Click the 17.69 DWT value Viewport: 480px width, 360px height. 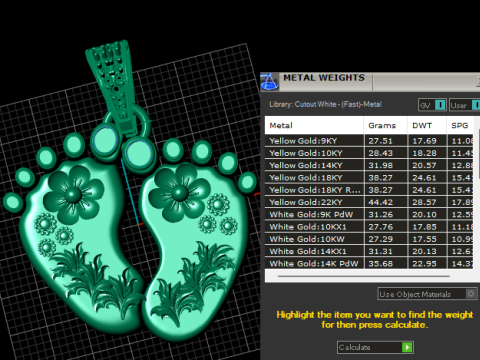pos(424,141)
